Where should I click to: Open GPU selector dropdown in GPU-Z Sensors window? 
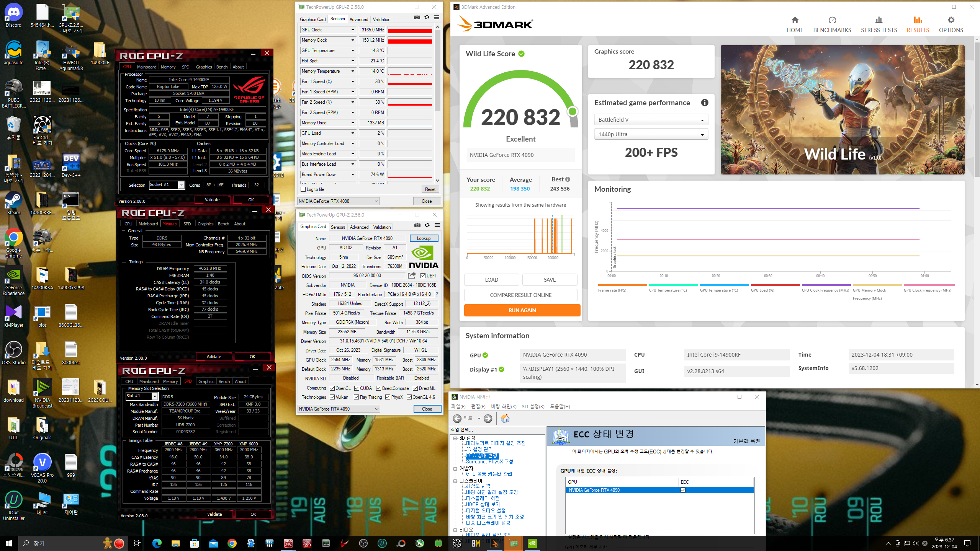[x=339, y=201]
